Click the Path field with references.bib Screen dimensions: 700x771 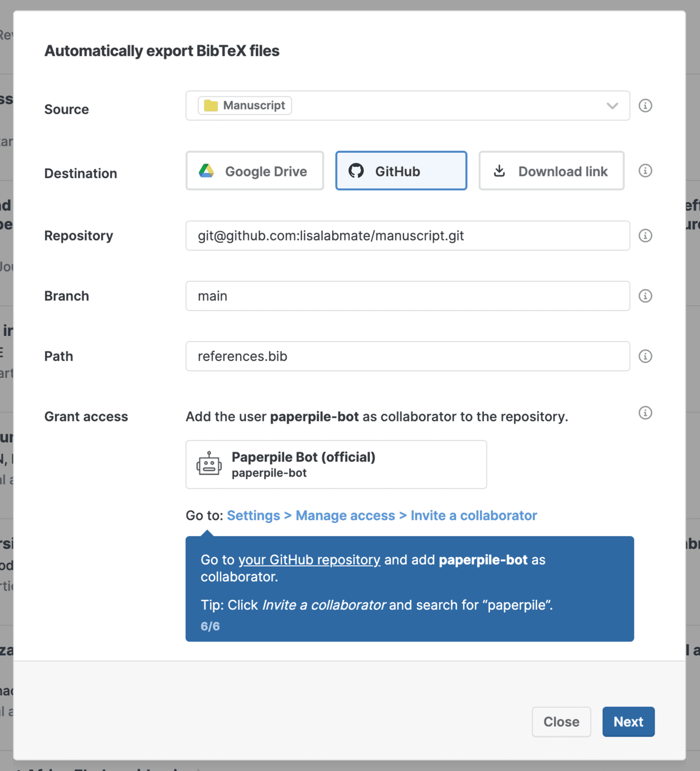(x=408, y=356)
